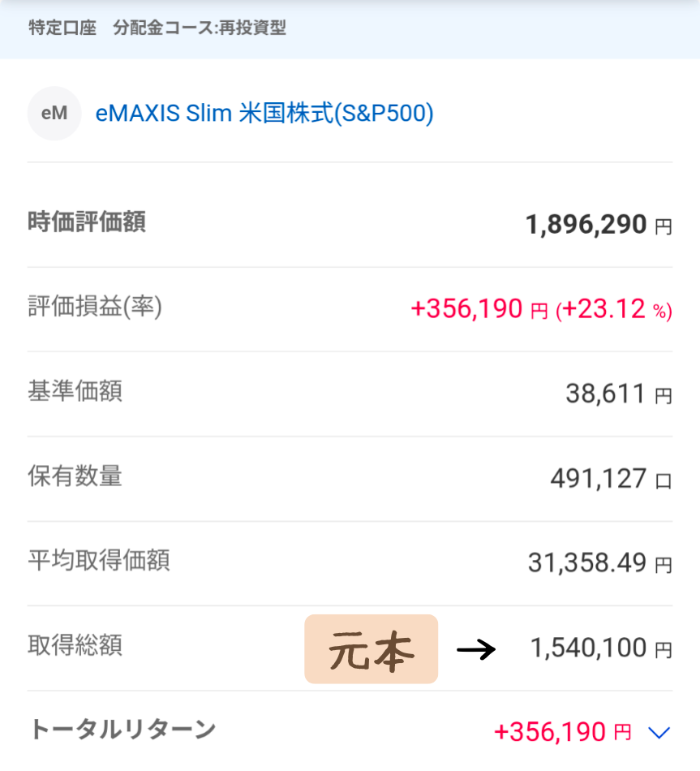Click the 491,127 口 holdings value
Image resolution: width=700 pixels, height=771 pixels.
[611, 479]
